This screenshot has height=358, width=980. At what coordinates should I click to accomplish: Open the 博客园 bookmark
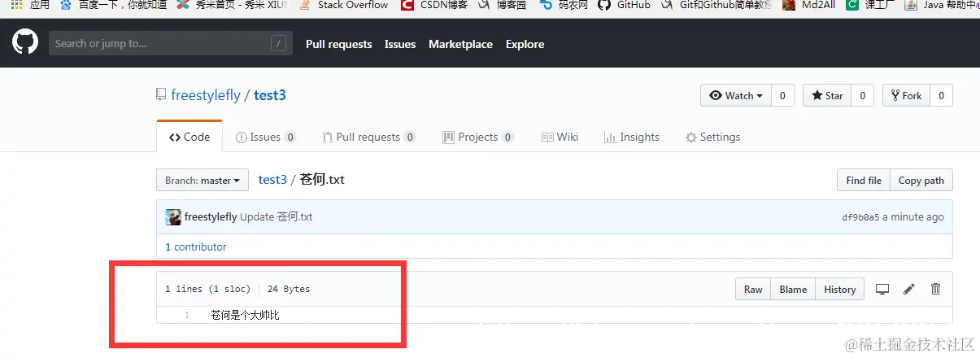(502, 4)
